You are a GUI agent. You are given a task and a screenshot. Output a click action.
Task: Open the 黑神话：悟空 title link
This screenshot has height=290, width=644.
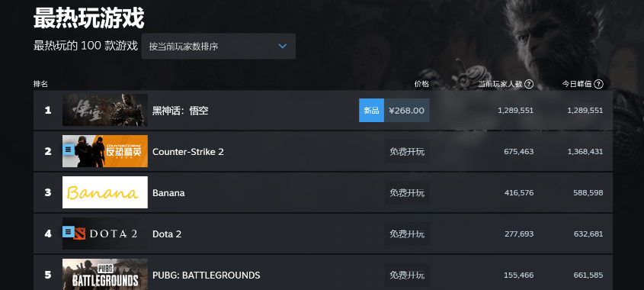pos(181,111)
